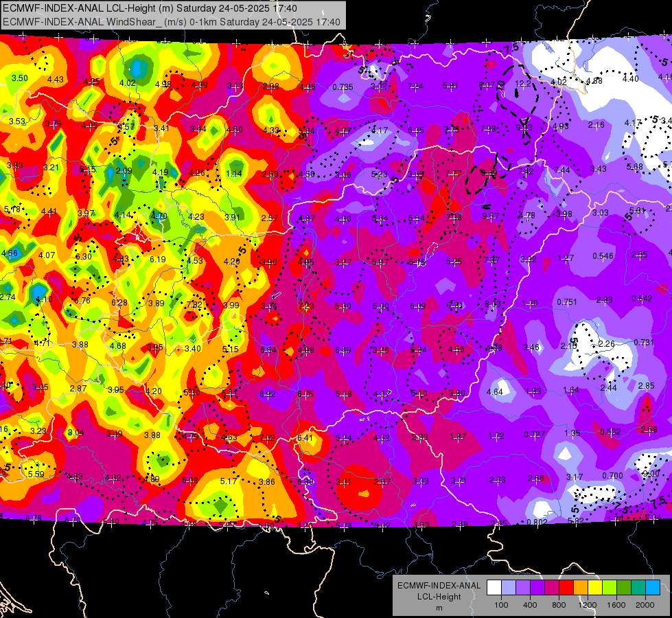672x618 pixels.
Task: Click the wind shear value 5.97
Action: pyautogui.click(x=380, y=262)
